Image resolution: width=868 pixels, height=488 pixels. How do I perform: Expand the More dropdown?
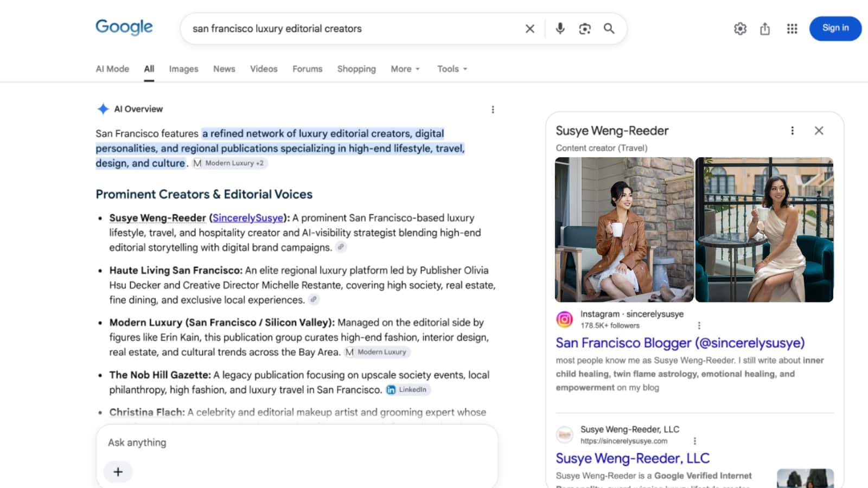click(x=405, y=69)
